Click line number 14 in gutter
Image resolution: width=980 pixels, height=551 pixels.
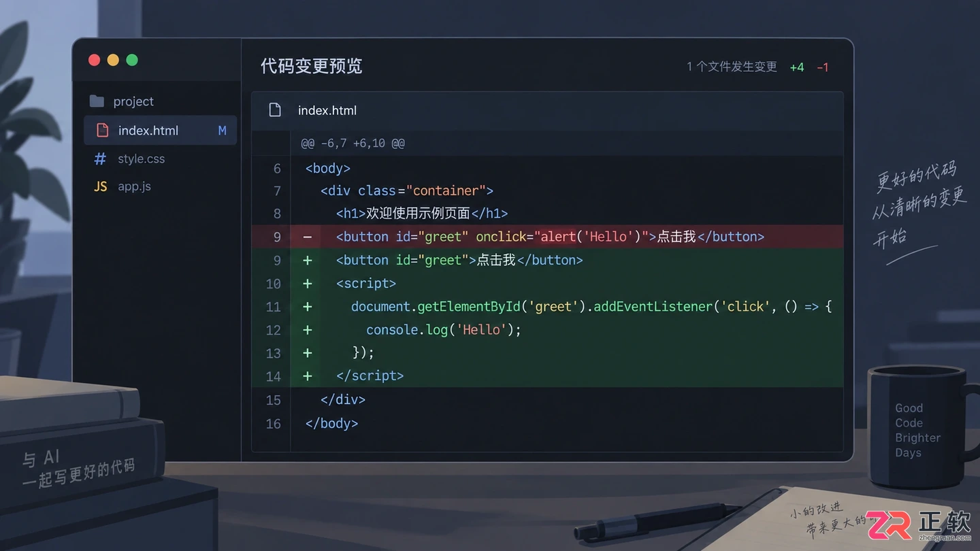pos(273,376)
